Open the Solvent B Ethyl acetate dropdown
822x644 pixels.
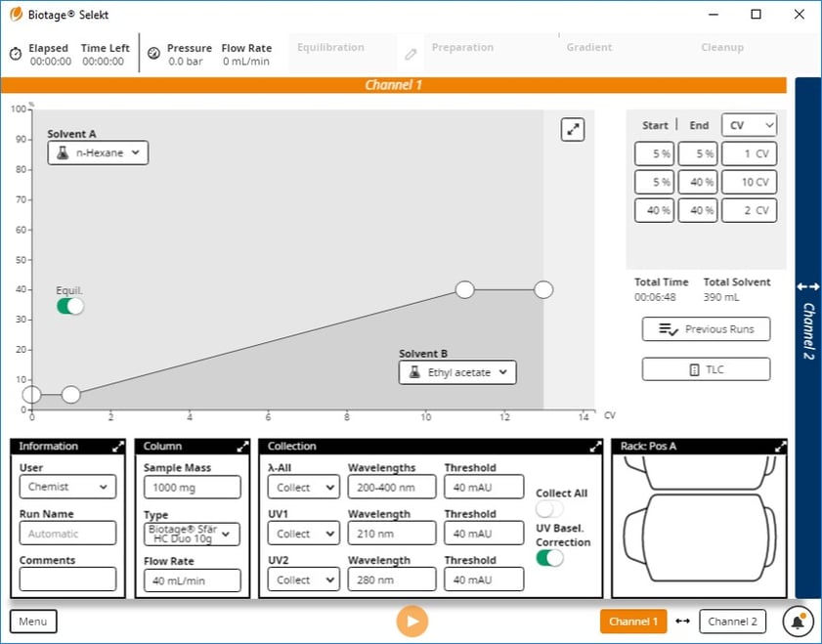[x=457, y=372]
